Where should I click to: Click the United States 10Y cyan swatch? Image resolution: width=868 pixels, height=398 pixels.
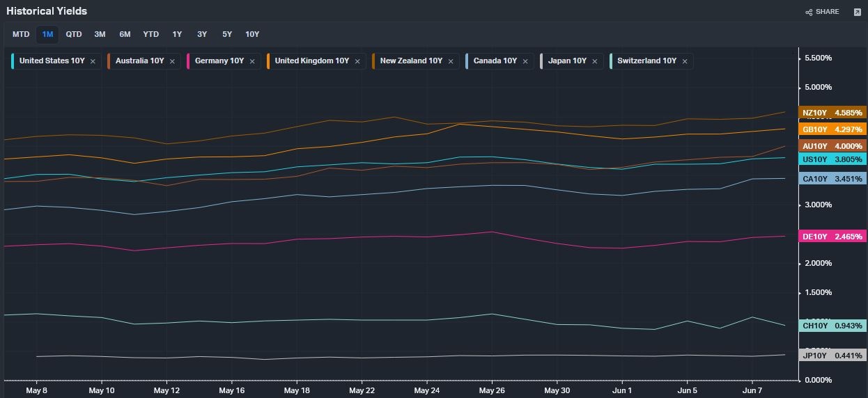click(x=13, y=61)
